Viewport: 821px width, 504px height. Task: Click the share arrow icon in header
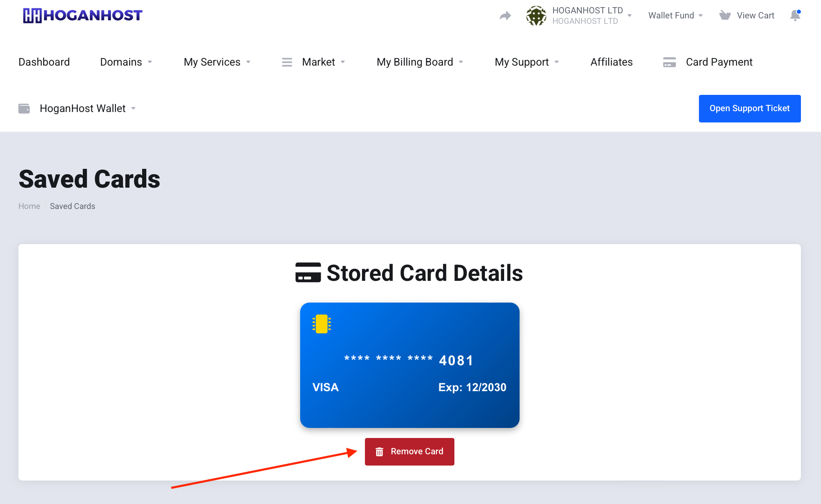point(505,16)
